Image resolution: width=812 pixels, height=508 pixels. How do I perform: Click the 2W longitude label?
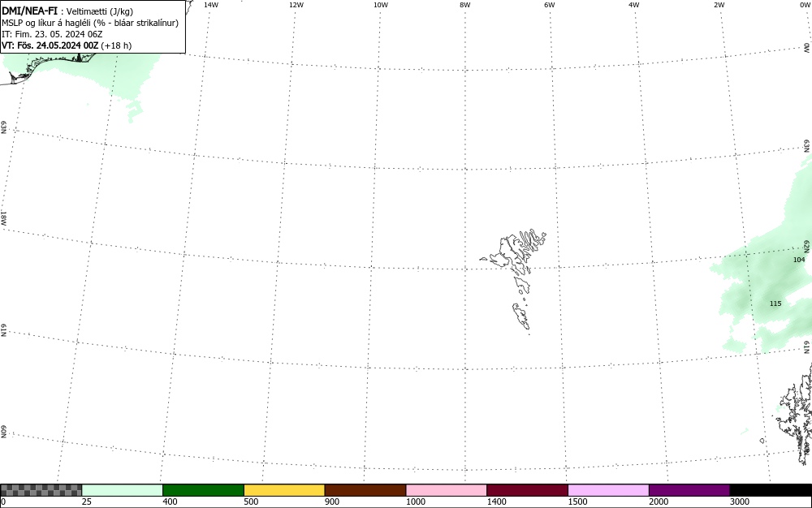719,5
